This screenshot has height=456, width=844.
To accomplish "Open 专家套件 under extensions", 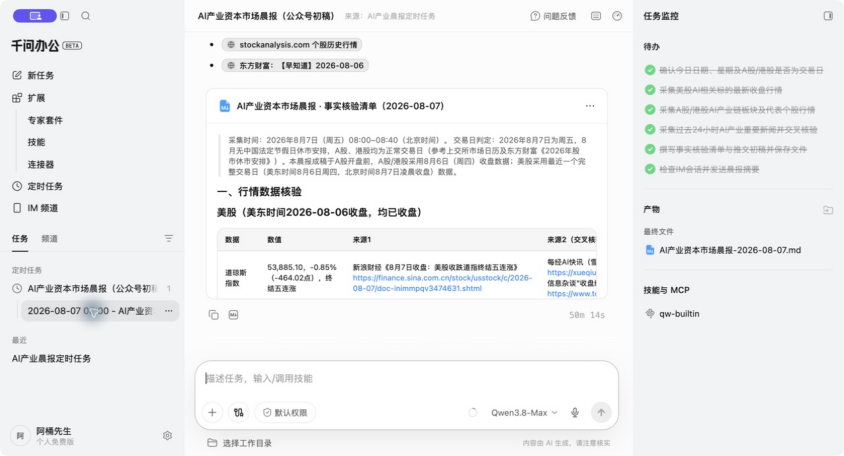I will pyautogui.click(x=45, y=120).
